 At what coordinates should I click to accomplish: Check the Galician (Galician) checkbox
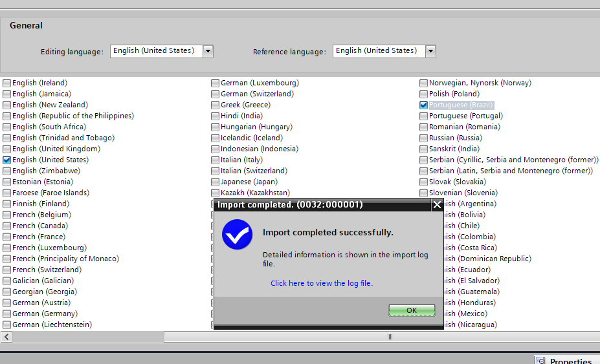pos(6,281)
